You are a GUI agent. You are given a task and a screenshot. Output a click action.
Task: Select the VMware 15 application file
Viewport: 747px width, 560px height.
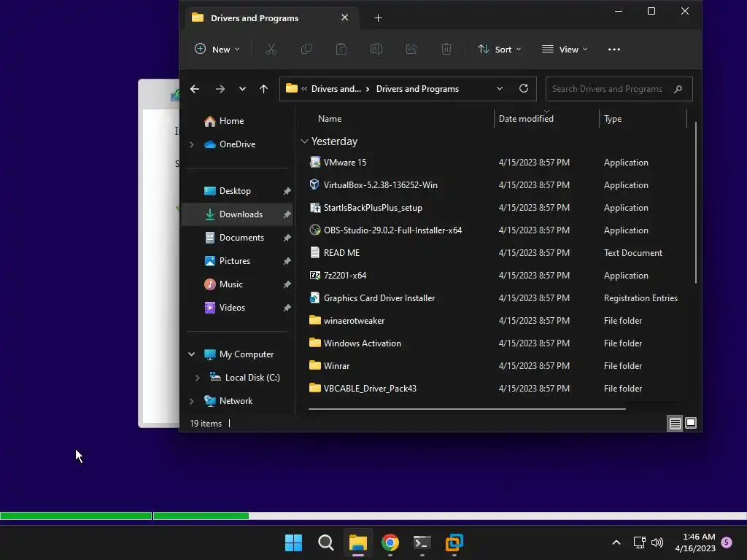tap(345, 163)
